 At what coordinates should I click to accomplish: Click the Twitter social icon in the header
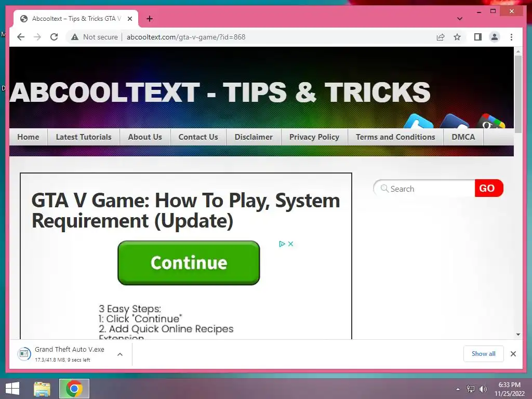pyautogui.click(x=418, y=121)
